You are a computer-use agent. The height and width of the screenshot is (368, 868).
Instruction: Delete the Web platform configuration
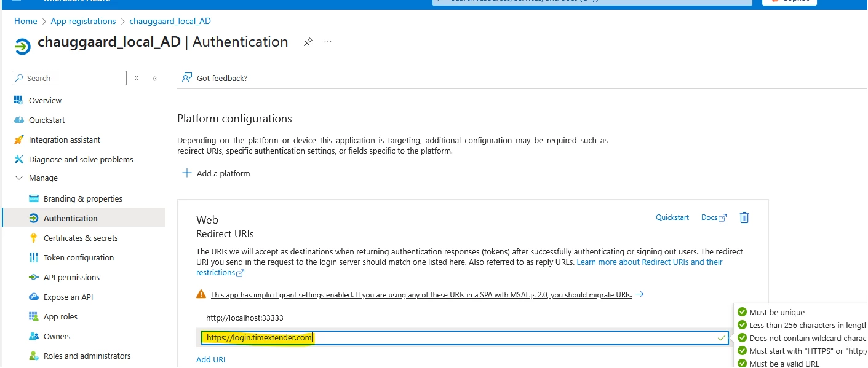[744, 217]
